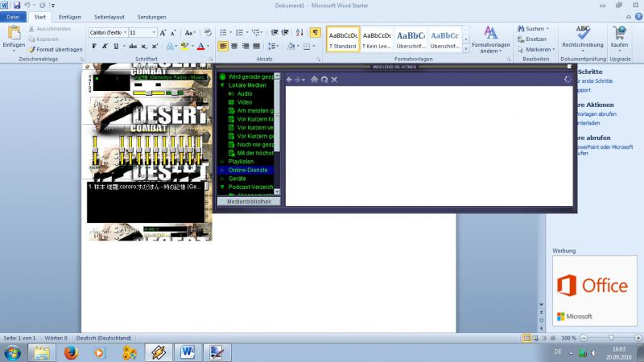
Task: Open the Suchen dropdown arrow
Action: click(x=547, y=29)
